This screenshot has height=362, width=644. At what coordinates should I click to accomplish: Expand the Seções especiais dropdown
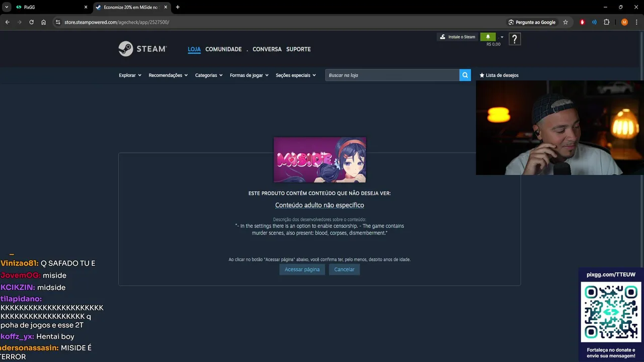click(296, 75)
